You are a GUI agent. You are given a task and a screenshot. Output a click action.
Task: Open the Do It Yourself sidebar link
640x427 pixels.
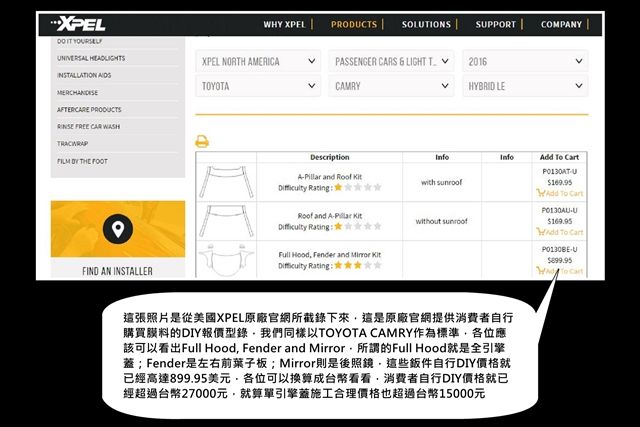point(80,41)
